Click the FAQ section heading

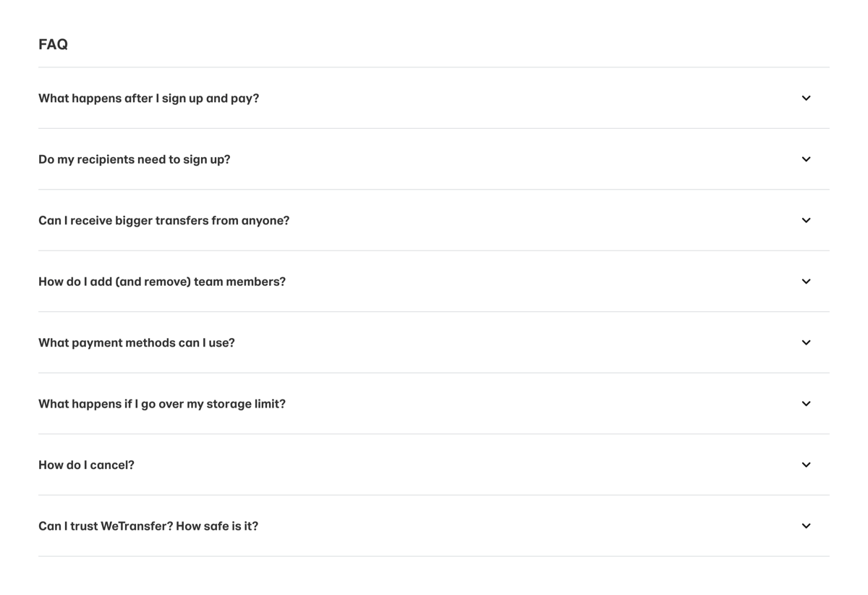point(53,44)
